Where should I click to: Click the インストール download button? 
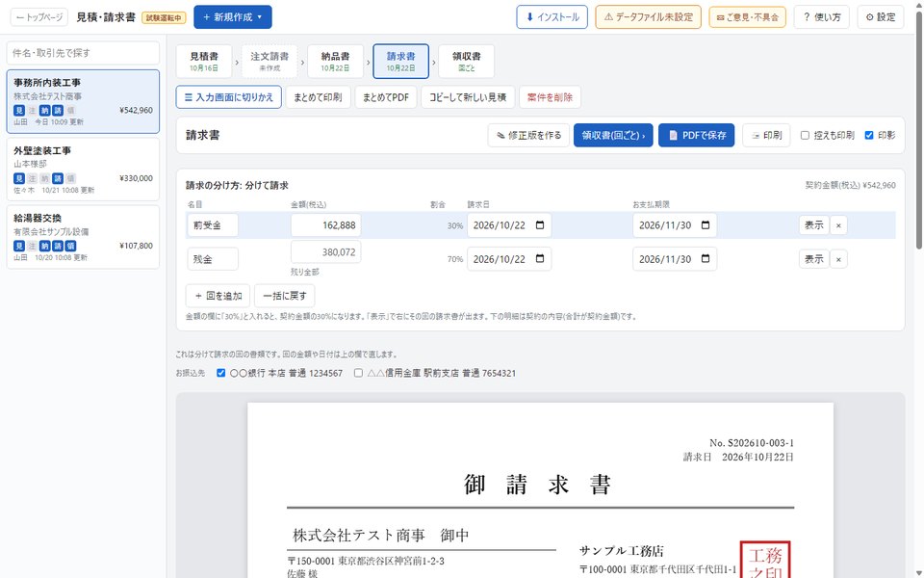point(552,17)
